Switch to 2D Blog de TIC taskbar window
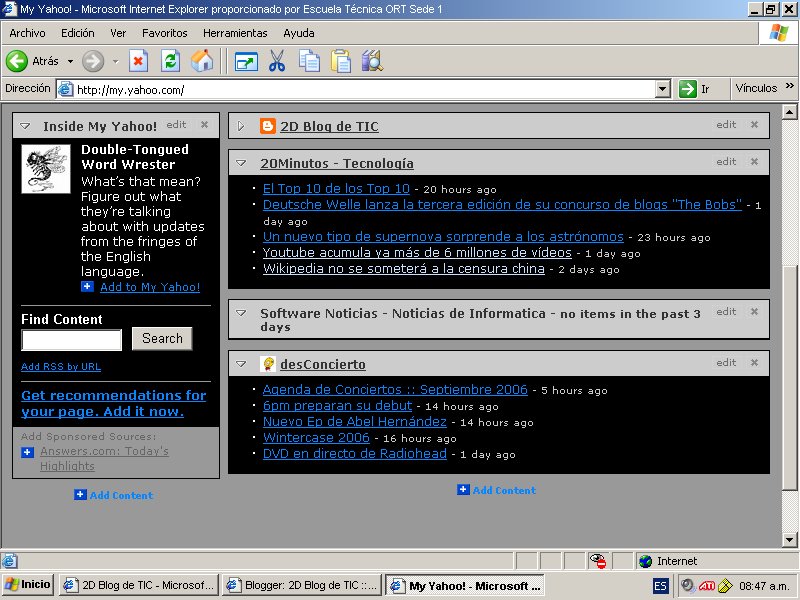 point(139,585)
